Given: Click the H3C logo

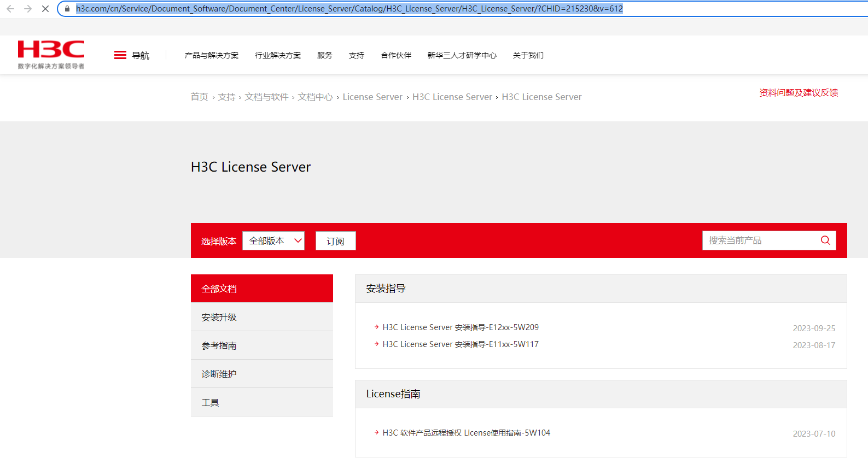Looking at the screenshot, I should pos(51,54).
